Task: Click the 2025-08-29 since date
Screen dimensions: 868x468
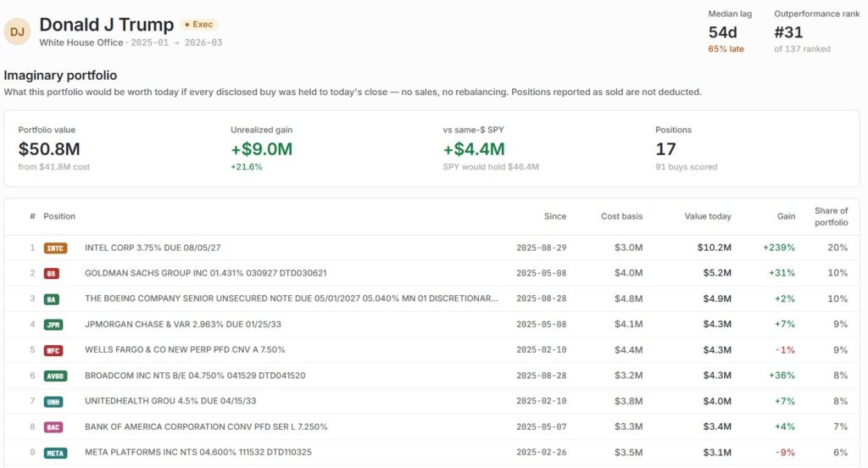Action: [x=542, y=248]
